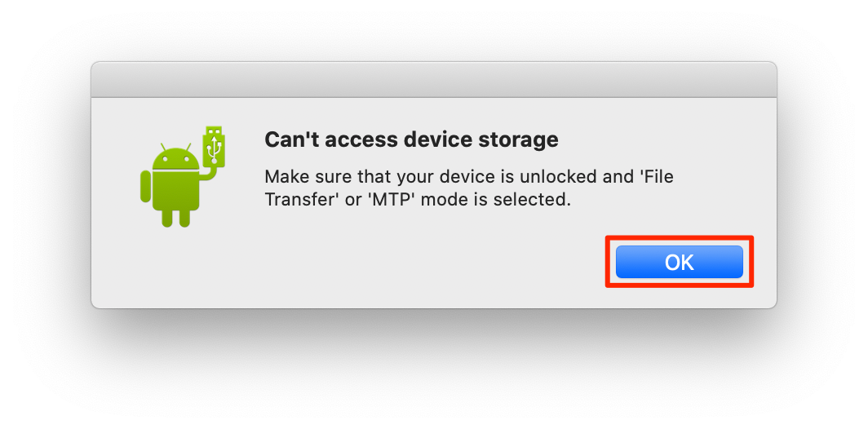Viewport: 868px width, 429px height.
Task: Click the Android robot's legs
Action: coord(175,218)
